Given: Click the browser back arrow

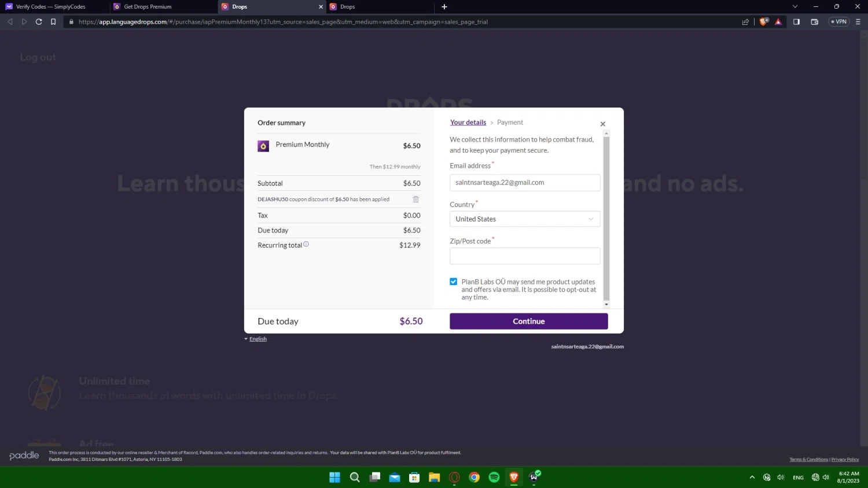Looking at the screenshot, I should [10, 22].
